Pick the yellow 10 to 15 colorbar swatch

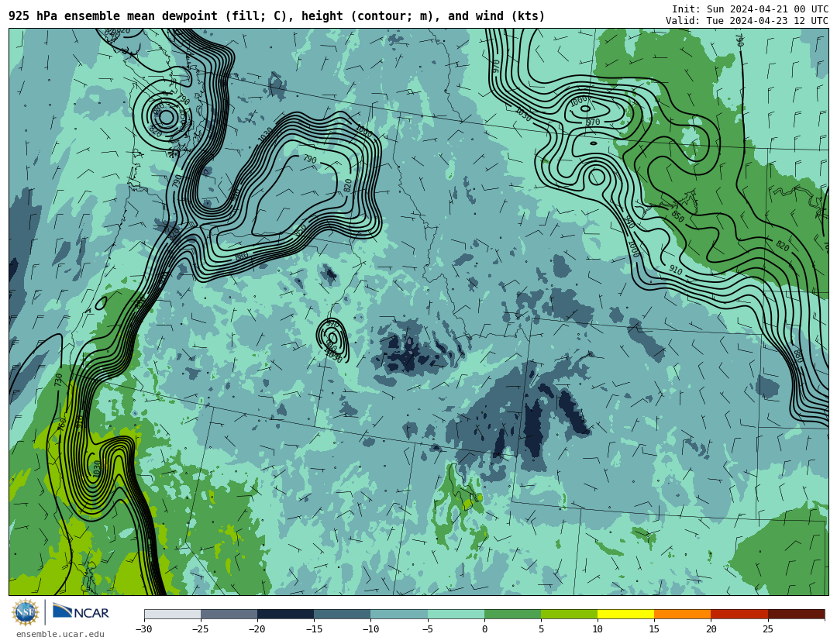[625, 614]
